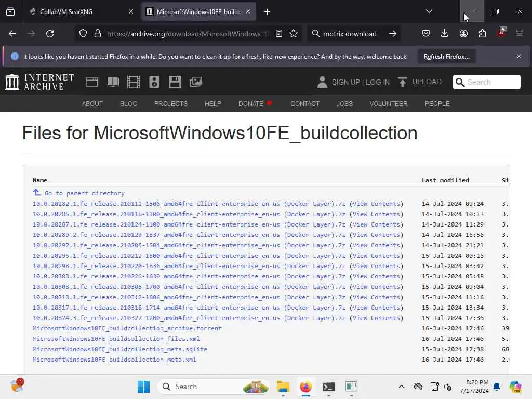
Task: Open the widgets icon with badge
Action: [x=17, y=385]
